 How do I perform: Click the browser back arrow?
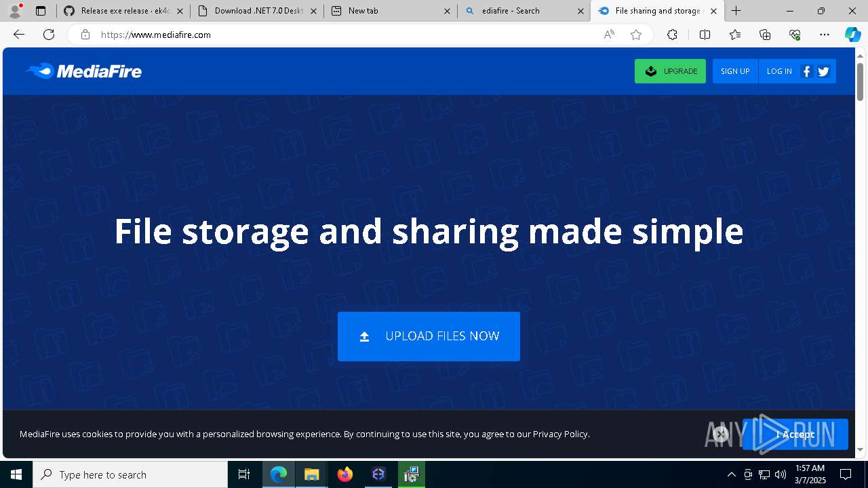click(19, 35)
